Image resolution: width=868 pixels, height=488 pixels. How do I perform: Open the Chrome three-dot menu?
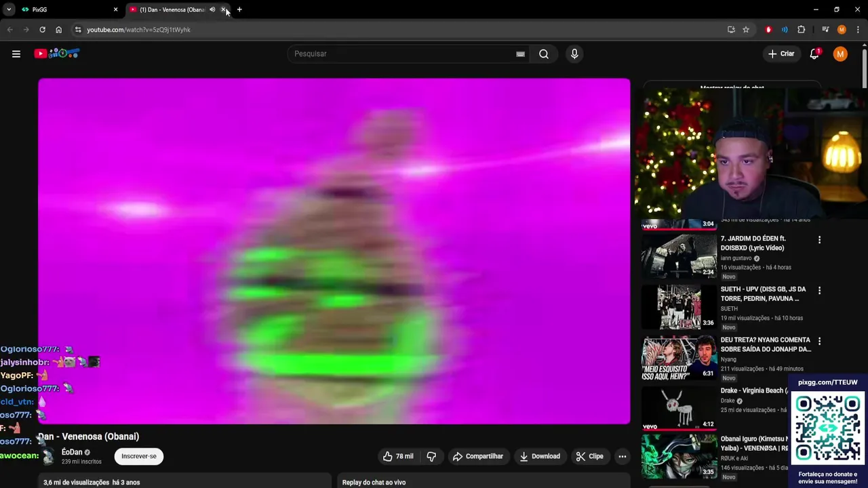tap(858, 30)
